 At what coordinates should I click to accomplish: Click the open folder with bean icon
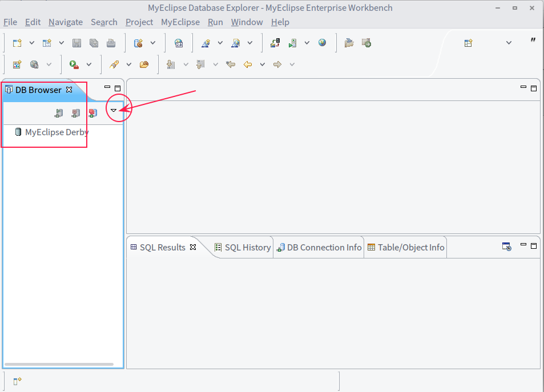point(144,64)
